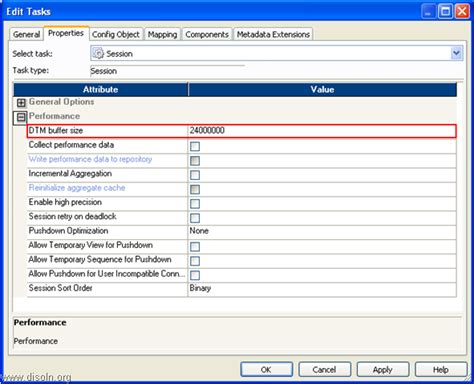Expand the General Options section
The width and height of the screenshot is (474, 384).
pos(21,103)
